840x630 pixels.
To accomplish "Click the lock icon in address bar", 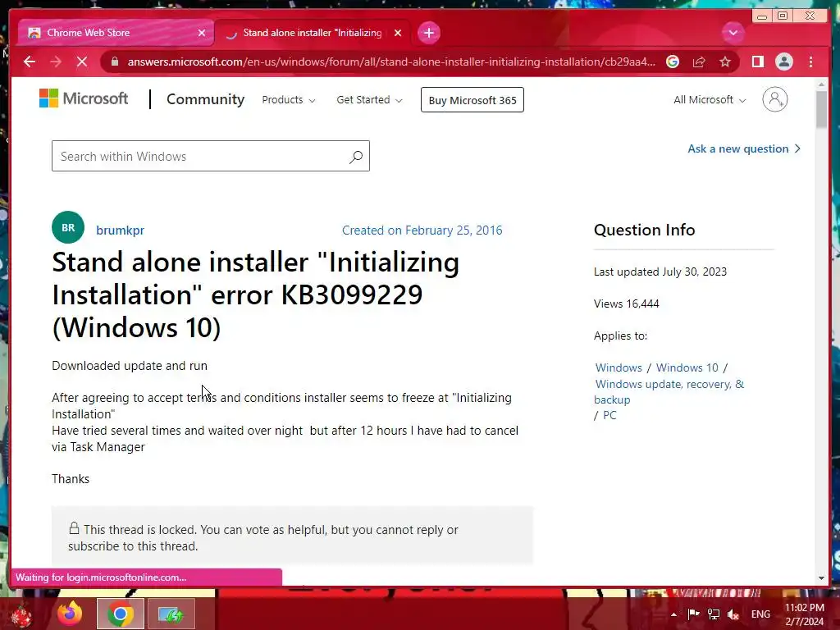I will point(114,62).
